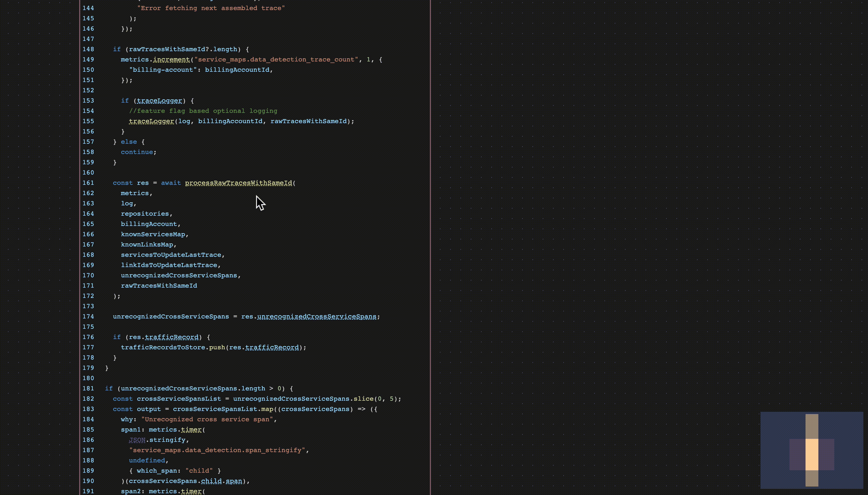The height and width of the screenshot is (495, 868).
Task: Click line number 174 in the gutter
Action: (88, 316)
